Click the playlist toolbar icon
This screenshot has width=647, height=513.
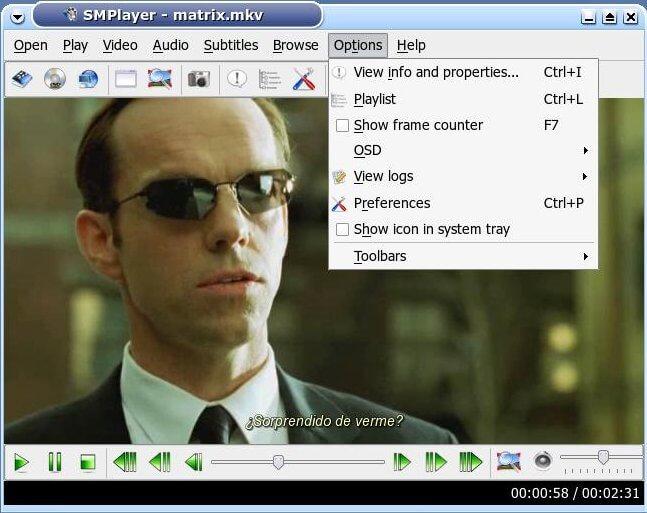pos(270,79)
